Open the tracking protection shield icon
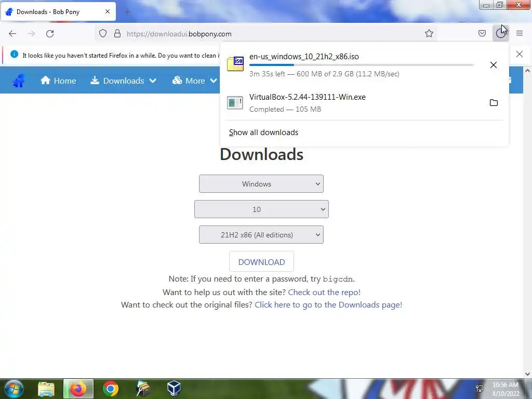Image resolution: width=532 pixels, height=399 pixels. (103, 34)
